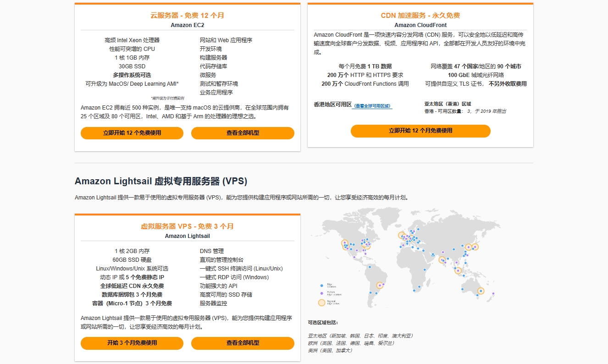Open the 查看全球可用区域 link
Screen dimensions: 608x364
372,106
